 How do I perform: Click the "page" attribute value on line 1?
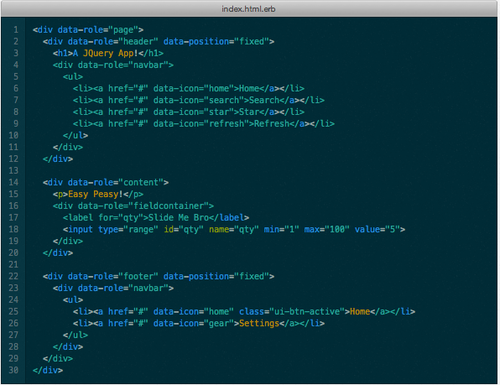(123, 30)
